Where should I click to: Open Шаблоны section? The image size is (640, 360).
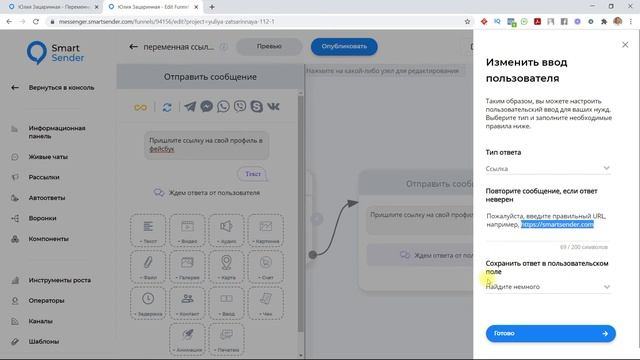click(43, 342)
